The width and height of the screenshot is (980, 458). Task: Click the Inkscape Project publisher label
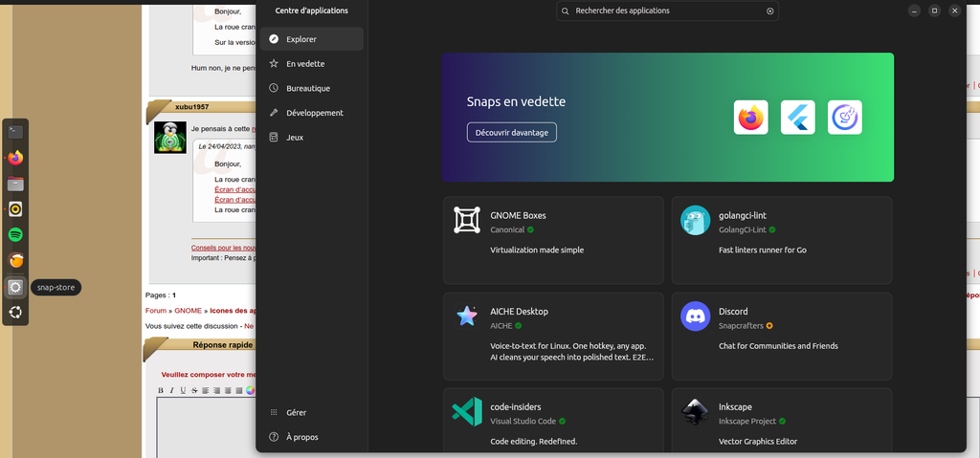pos(747,422)
